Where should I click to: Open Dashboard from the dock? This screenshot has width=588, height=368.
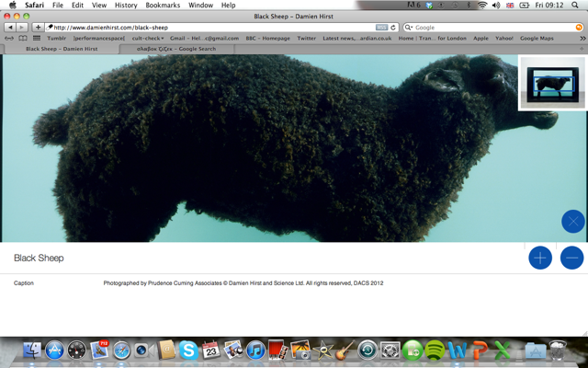click(x=77, y=350)
